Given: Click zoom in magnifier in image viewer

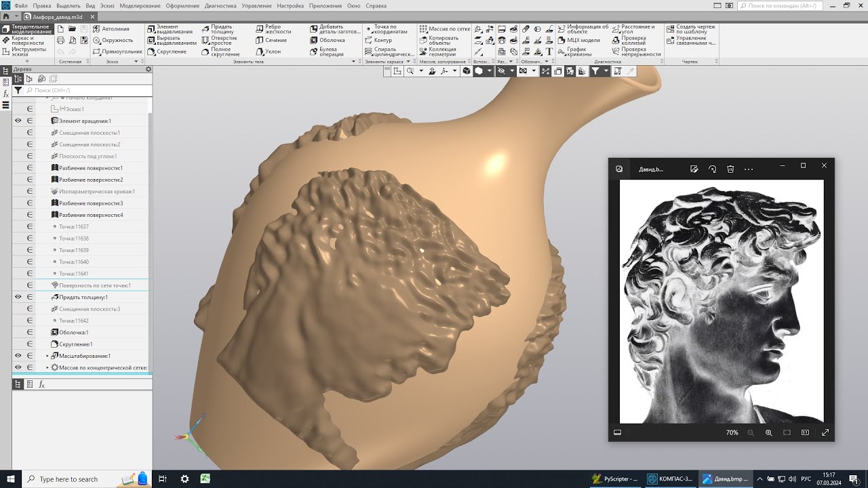Looking at the screenshot, I should coord(768,432).
